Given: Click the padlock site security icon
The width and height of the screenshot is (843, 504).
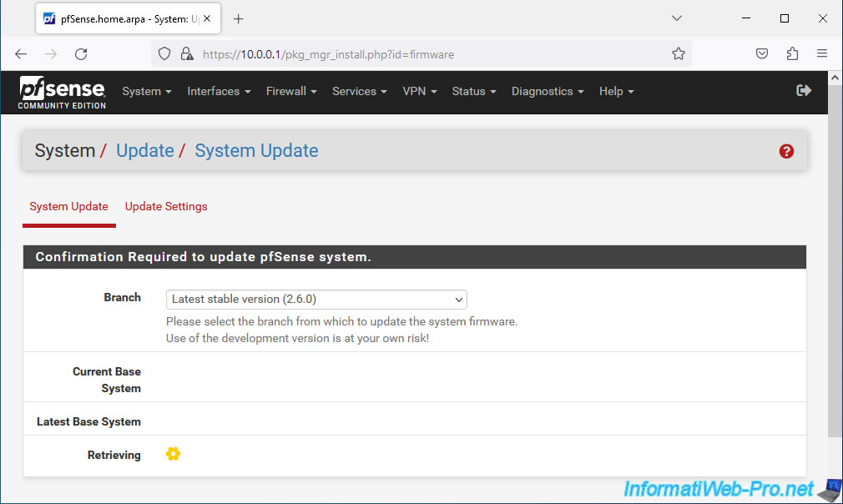Looking at the screenshot, I should (187, 53).
